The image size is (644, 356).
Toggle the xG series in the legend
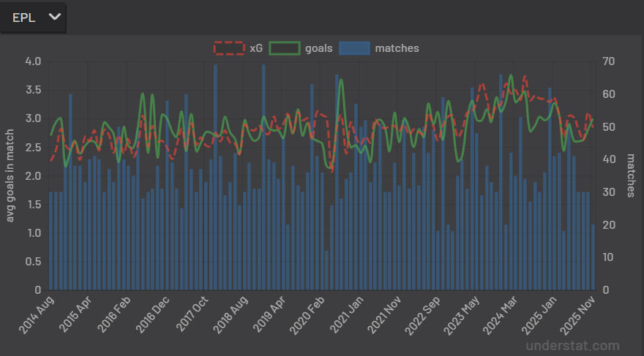click(255, 48)
